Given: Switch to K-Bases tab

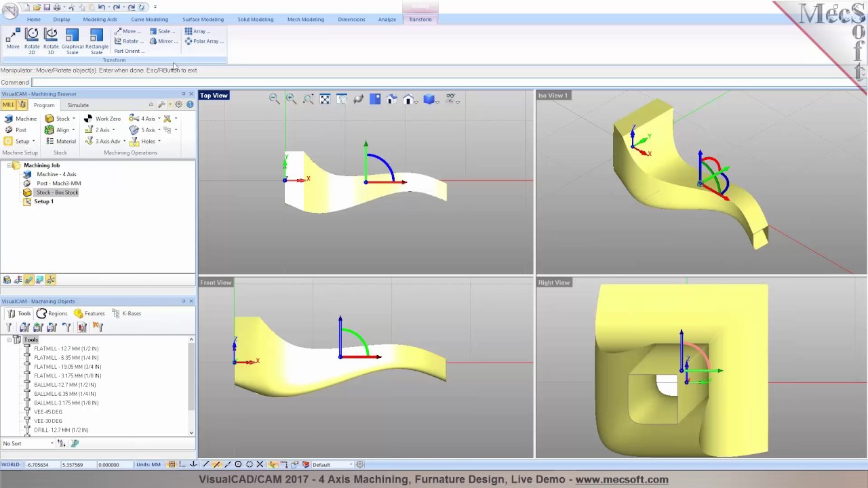Looking at the screenshot, I should pyautogui.click(x=126, y=314).
